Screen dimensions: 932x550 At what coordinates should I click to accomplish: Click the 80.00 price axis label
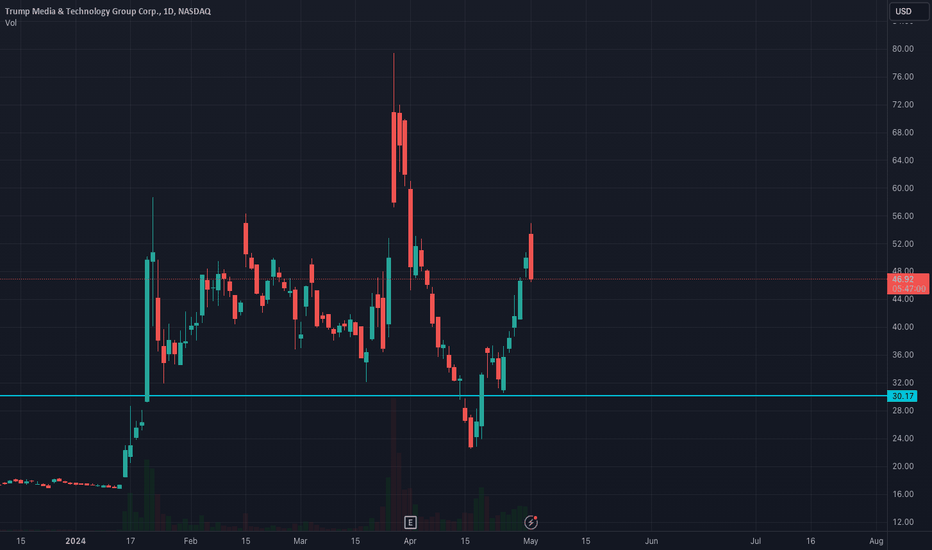[x=902, y=49]
